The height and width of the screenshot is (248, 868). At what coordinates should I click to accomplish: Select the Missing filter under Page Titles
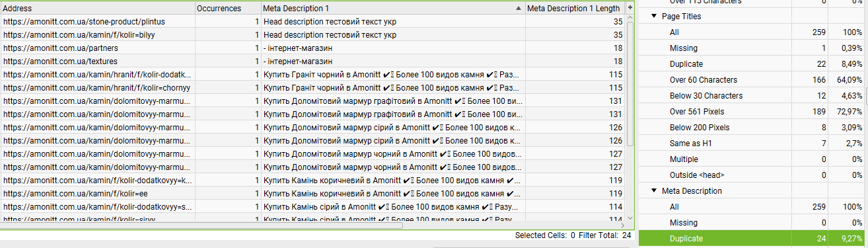pyautogui.click(x=753, y=48)
